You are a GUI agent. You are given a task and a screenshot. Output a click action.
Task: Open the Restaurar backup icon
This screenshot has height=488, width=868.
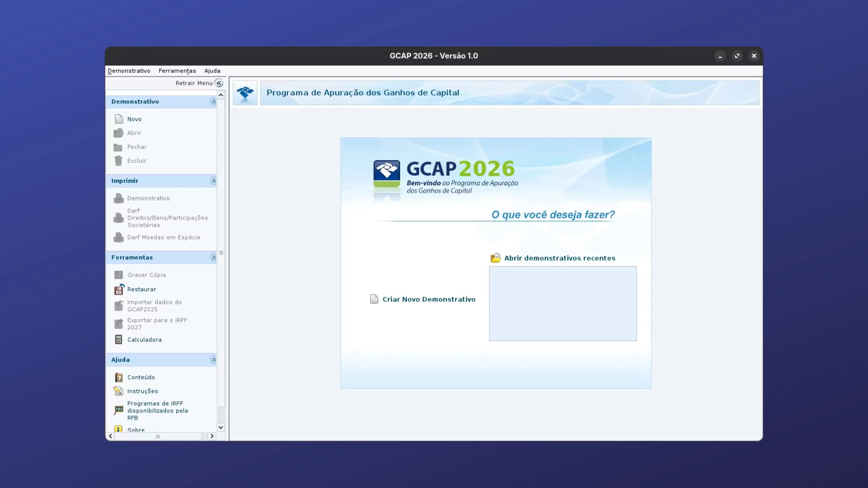point(119,289)
